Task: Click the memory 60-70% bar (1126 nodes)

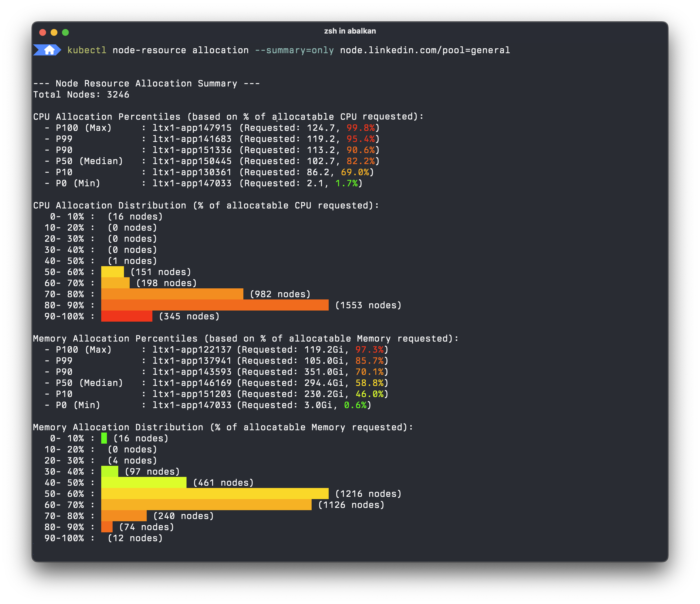Action: tap(206, 505)
